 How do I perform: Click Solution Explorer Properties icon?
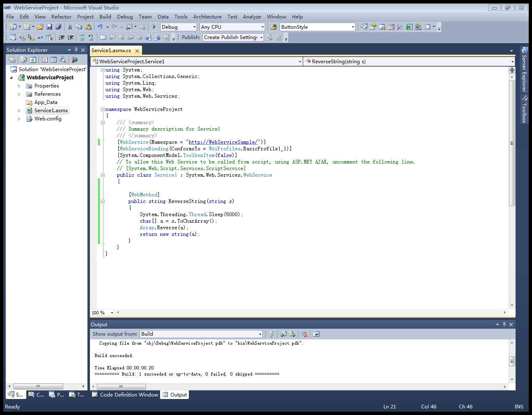(x=12, y=60)
